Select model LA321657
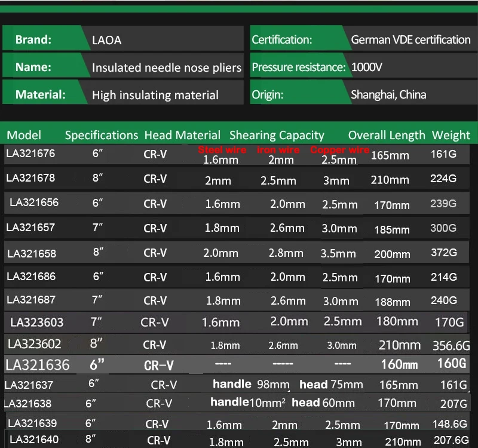Image resolution: width=478 pixels, height=448 pixels. point(30,228)
